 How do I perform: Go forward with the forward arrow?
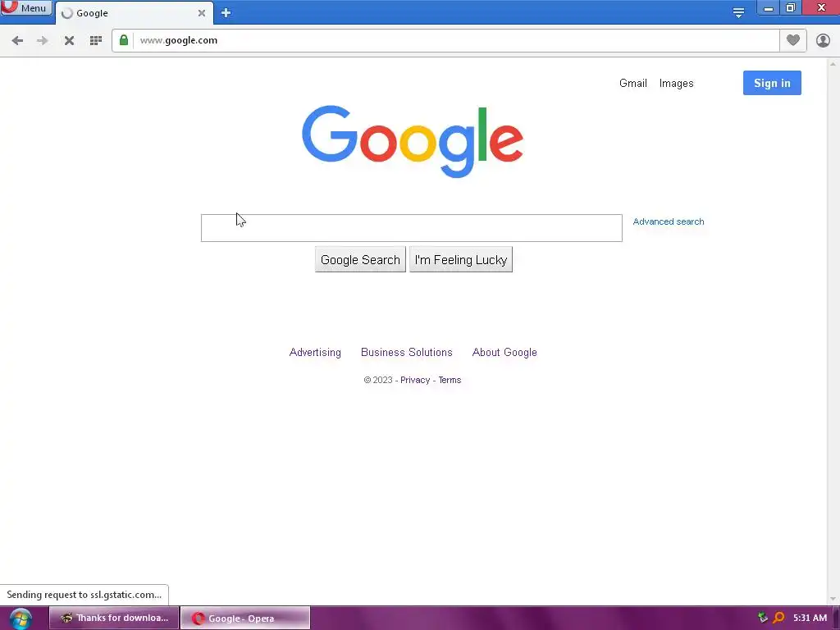click(43, 41)
